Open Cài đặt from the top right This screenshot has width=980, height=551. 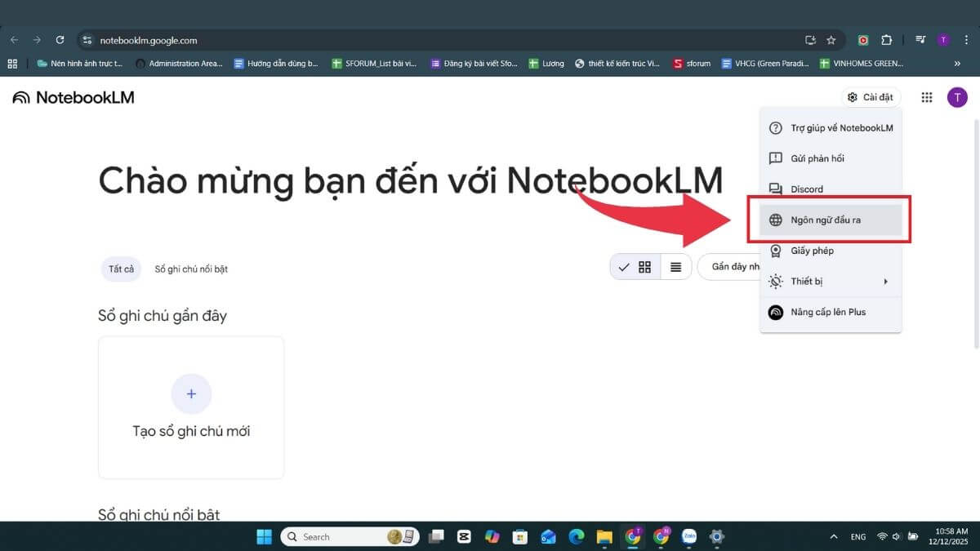[x=871, y=96]
